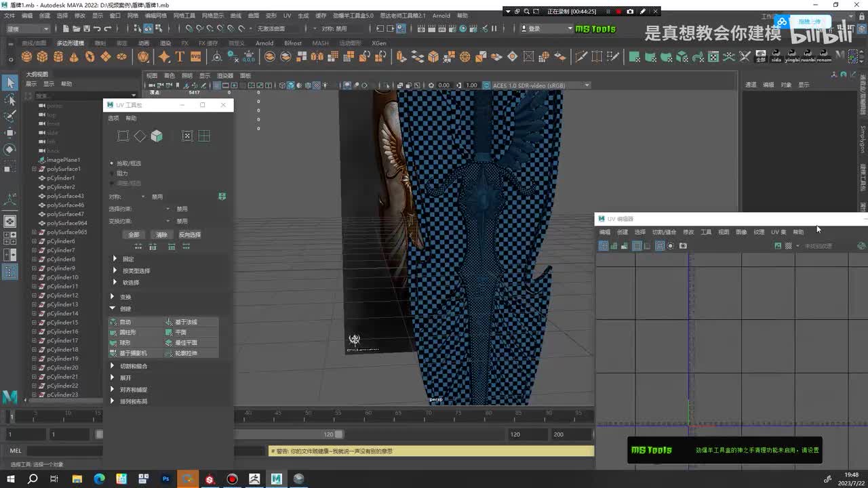Viewport: 868px width, 488px height.
Task: Add polygon Type text via T icon
Action: [180, 57]
